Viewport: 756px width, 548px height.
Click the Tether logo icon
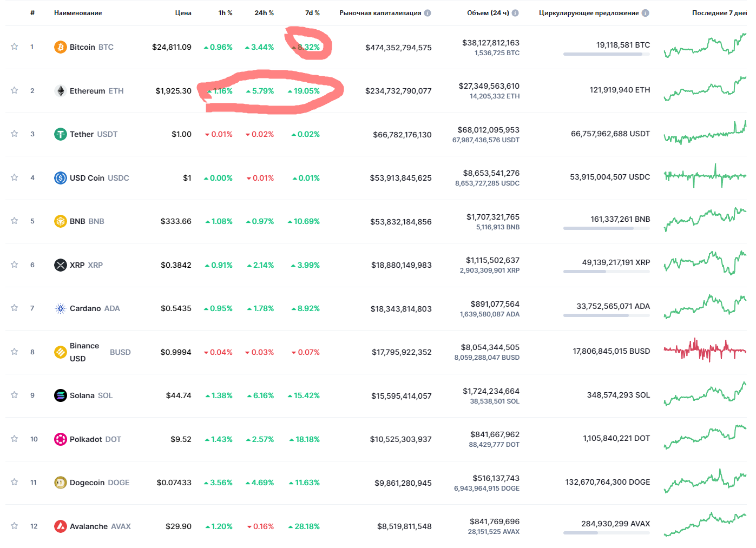point(61,134)
